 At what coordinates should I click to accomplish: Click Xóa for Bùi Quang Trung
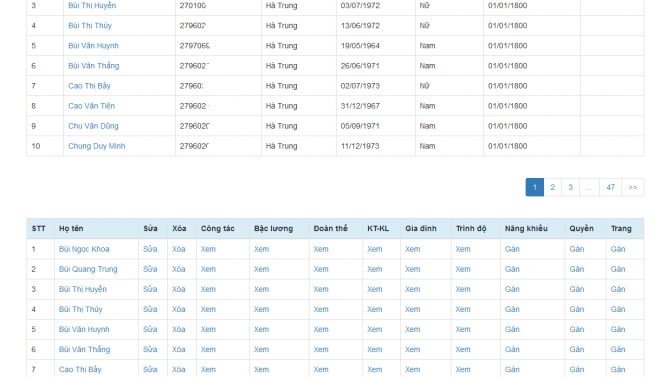click(179, 269)
